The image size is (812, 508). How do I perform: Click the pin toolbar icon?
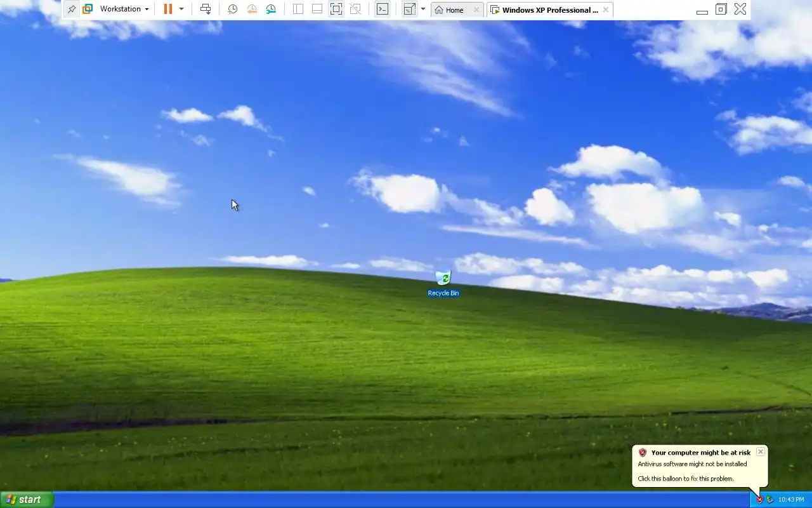tap(72, 9)
